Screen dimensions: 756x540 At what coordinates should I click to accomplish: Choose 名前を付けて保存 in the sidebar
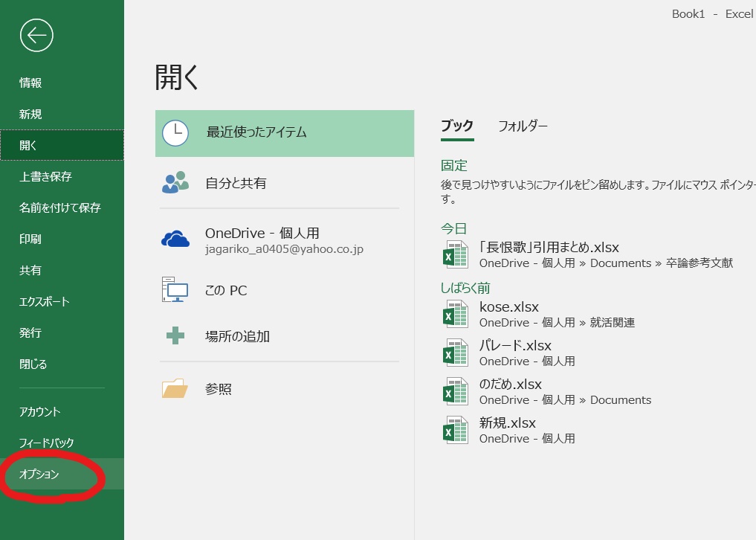click(x=62, y=208)
